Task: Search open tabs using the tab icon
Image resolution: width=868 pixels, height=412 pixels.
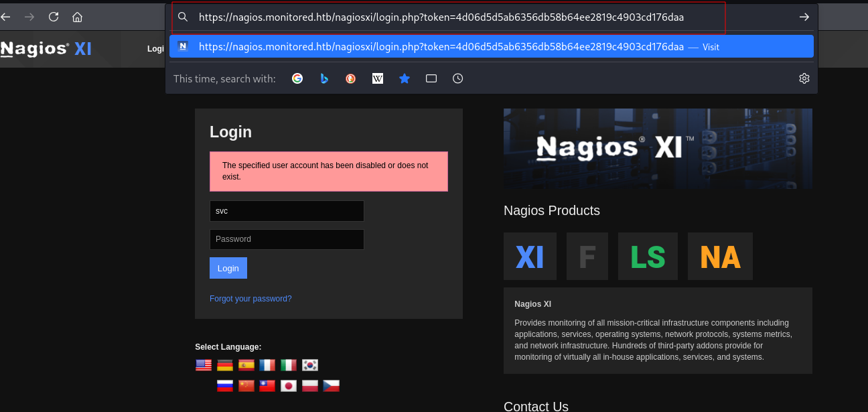Action: coord(431,78)
